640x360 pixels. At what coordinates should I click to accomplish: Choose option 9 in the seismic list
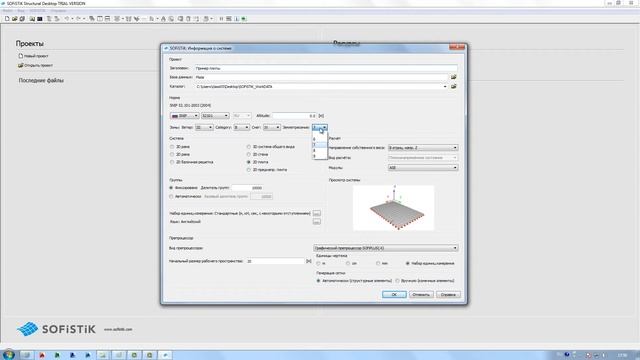[x=320, y=156]
